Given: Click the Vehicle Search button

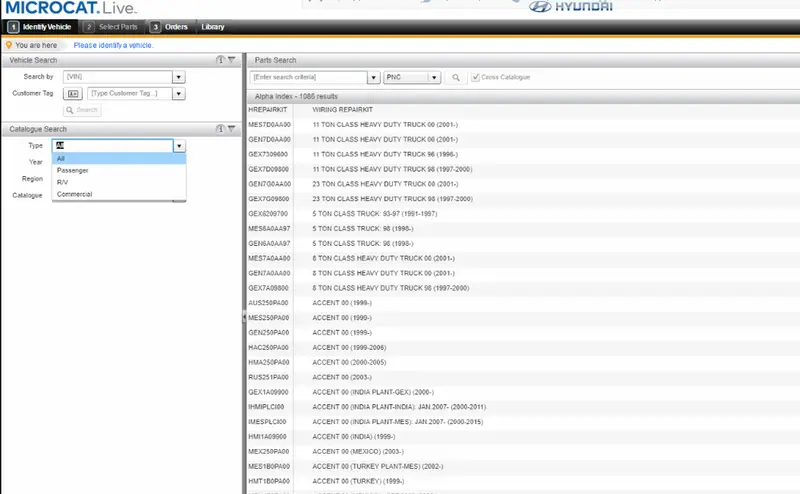Looking at the screenshot, I should pos(82,110).
